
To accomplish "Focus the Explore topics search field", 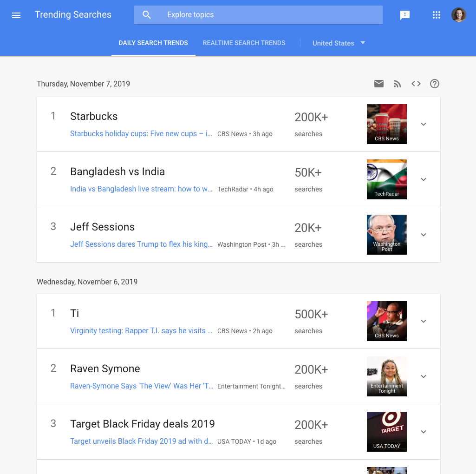I will tap(258, 14).
